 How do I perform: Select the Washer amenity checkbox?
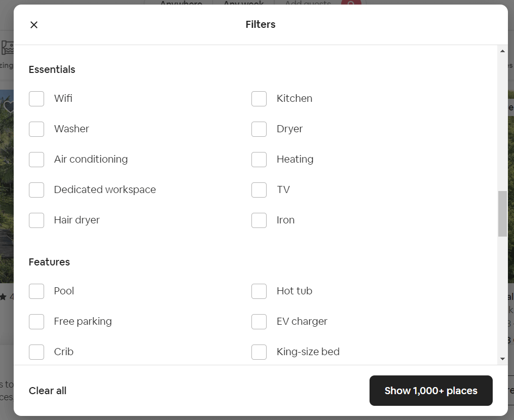pyautogui.click(x=36, y=129)
